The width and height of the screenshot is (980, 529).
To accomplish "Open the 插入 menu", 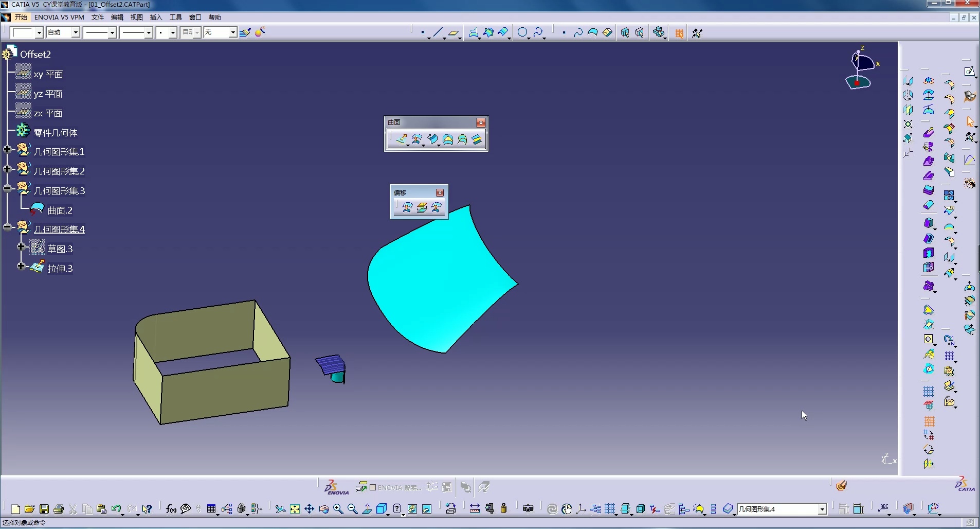I will (x=156, y=17).
